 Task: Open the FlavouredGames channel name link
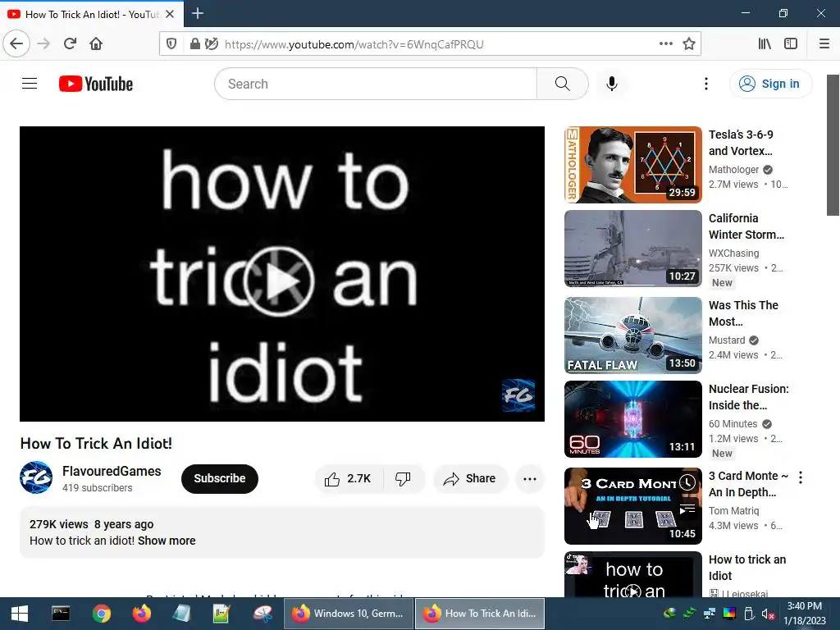click(112, 471)
